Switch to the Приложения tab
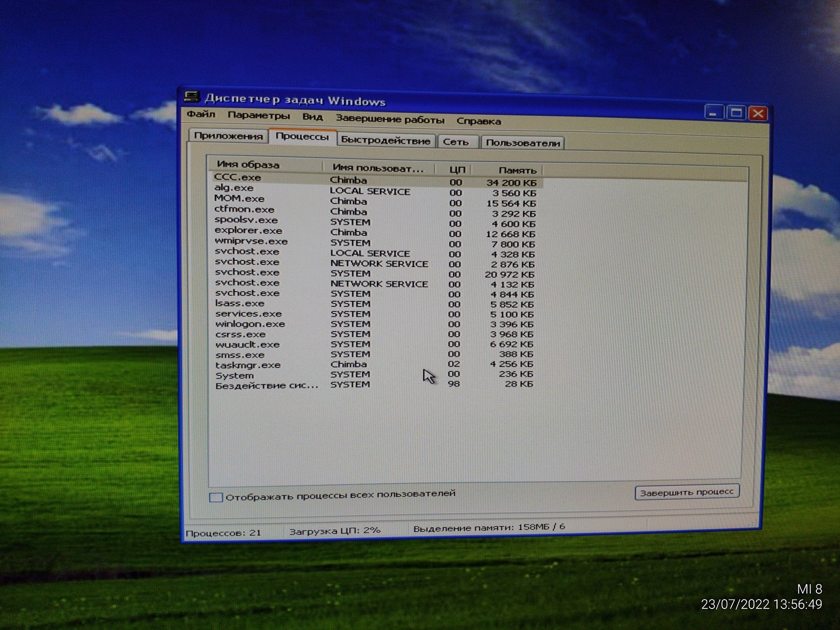 point(228,135)
